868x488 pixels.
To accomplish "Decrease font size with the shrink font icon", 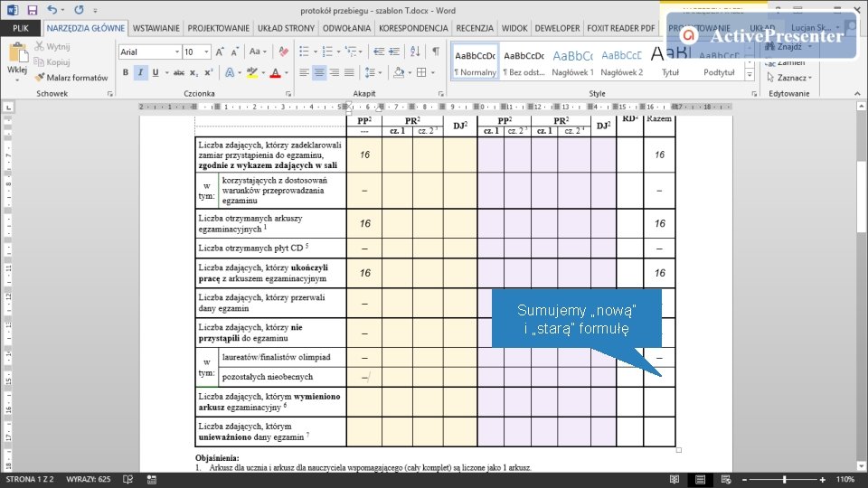I will tap(235, 52).
